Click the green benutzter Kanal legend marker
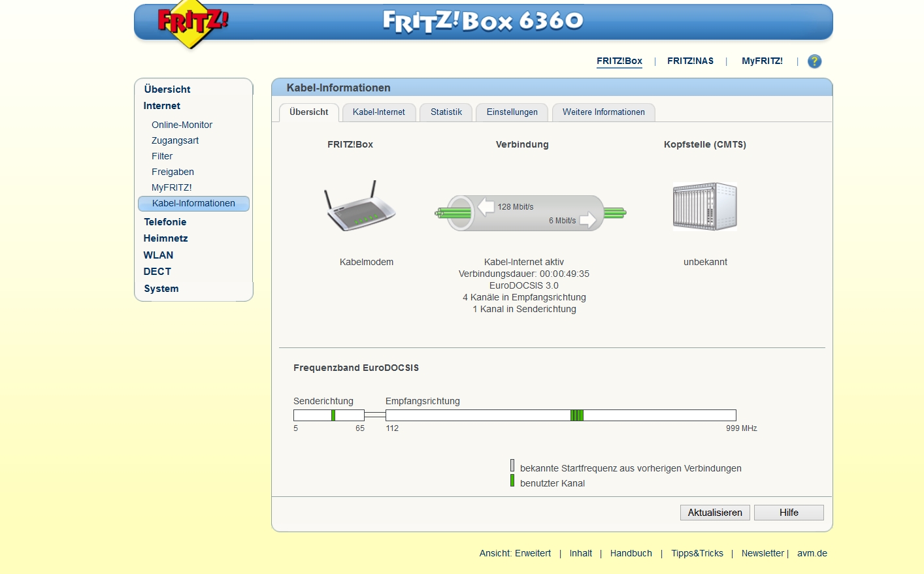The height and width of the screenshot is (574, 924). [512, 481]
